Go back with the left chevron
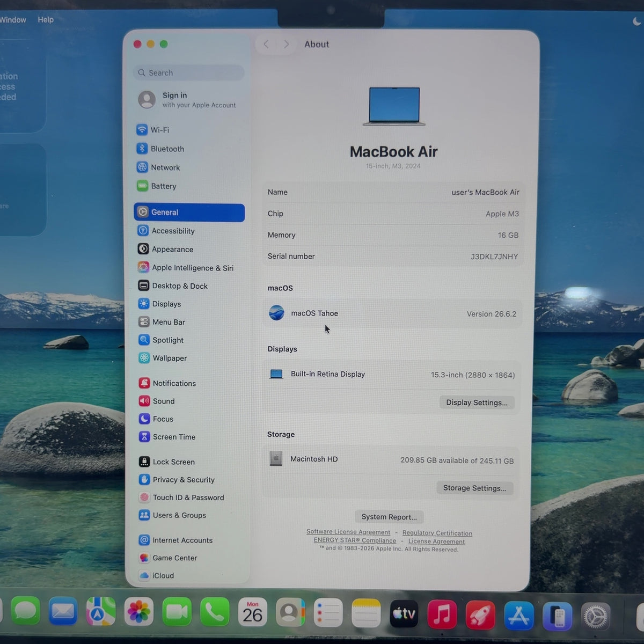 266,45
